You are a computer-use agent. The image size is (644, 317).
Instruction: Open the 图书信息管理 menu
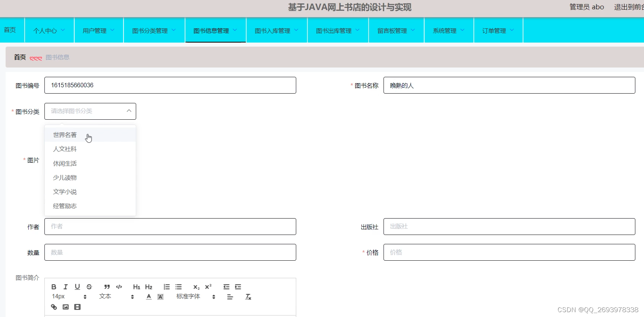pos(215,31)
